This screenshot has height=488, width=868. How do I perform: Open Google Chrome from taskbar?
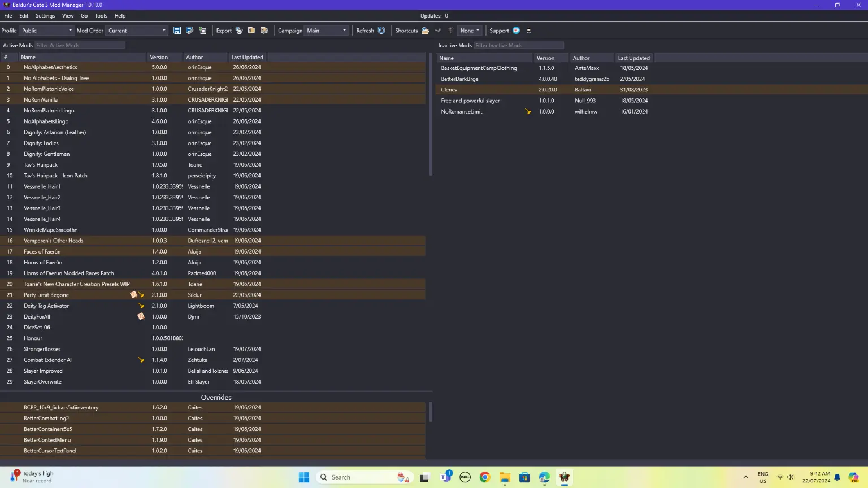tap(485, 477)
